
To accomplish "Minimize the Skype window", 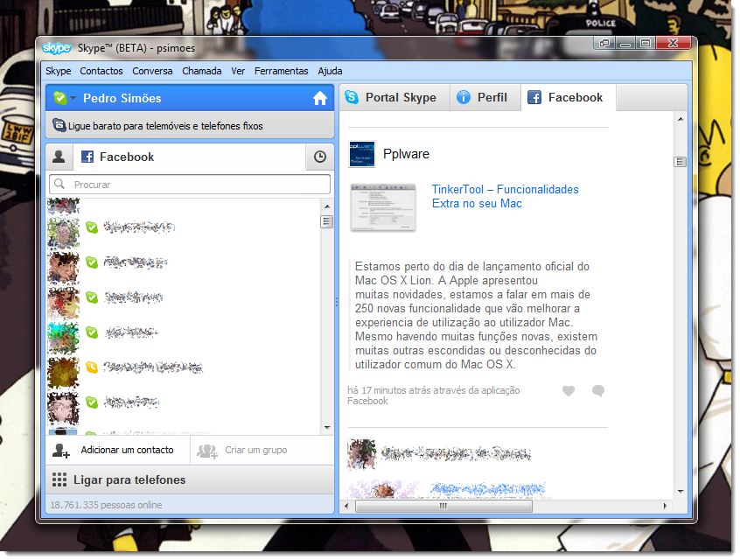I will (625, 44).
